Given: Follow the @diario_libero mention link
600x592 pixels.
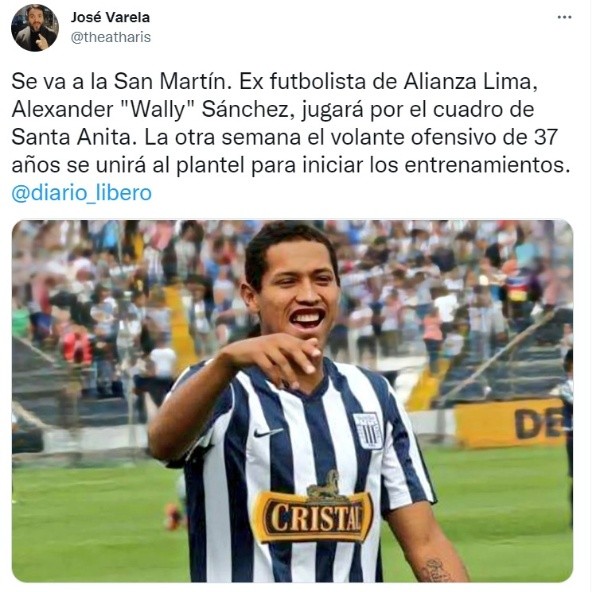Looking at the screenshot, I should pos(82,193).
